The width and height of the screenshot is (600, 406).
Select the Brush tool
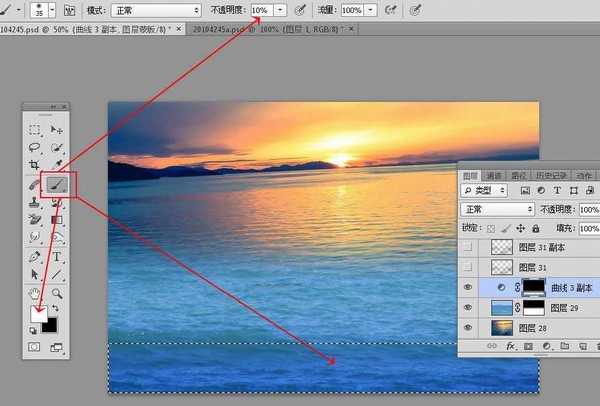click(57, 184)
